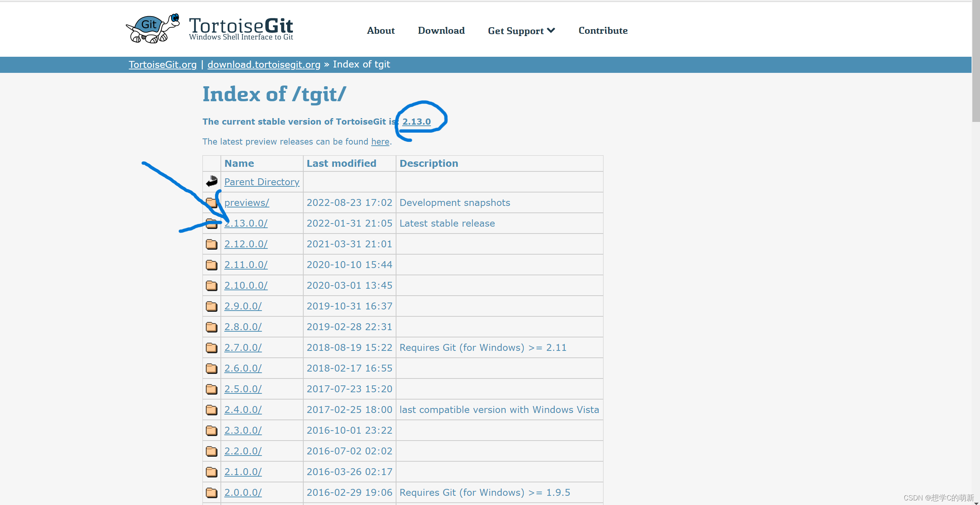Click the date 2022-01-31 21:05

click(349, 223)
